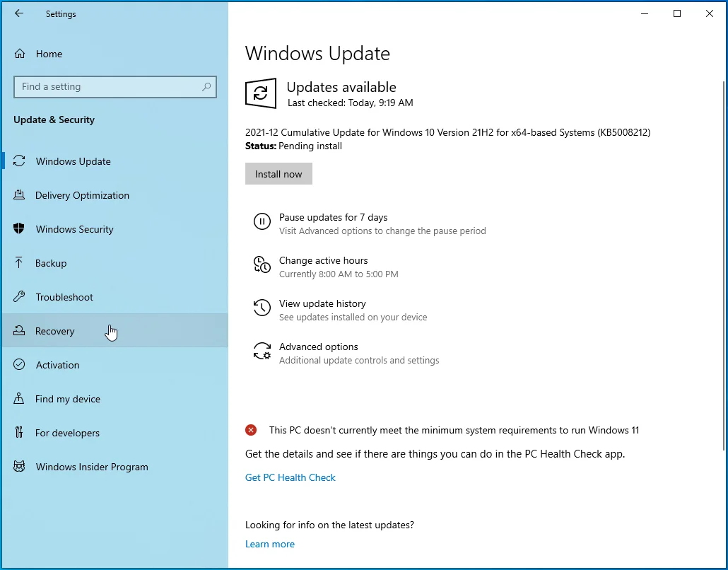Click the search magnifier icon
728x570 pixels.
pos(206,86)
